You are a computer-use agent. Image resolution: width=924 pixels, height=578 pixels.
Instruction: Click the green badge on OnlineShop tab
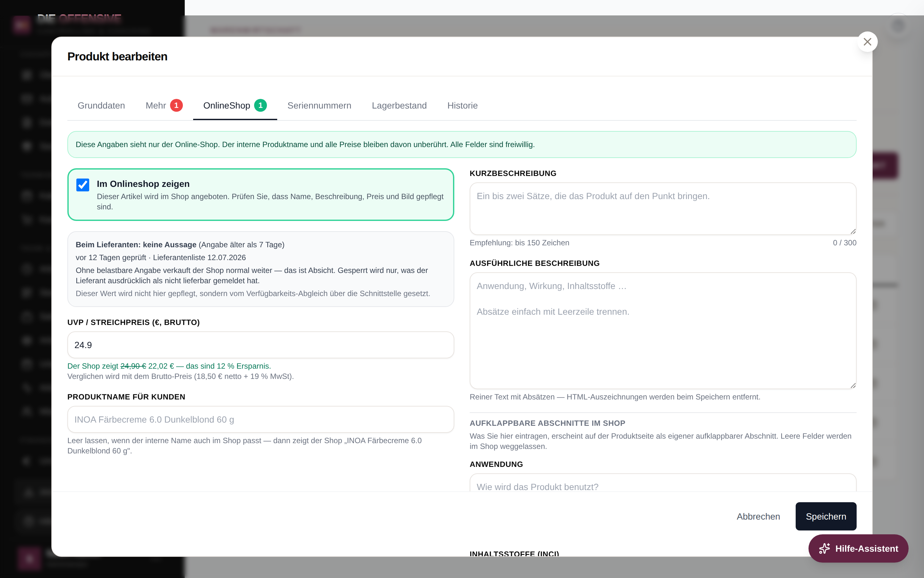pos(261,105)
